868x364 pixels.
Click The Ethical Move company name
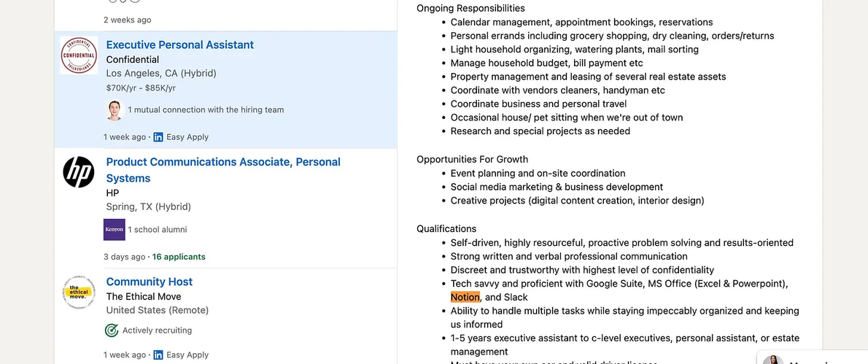144,296
